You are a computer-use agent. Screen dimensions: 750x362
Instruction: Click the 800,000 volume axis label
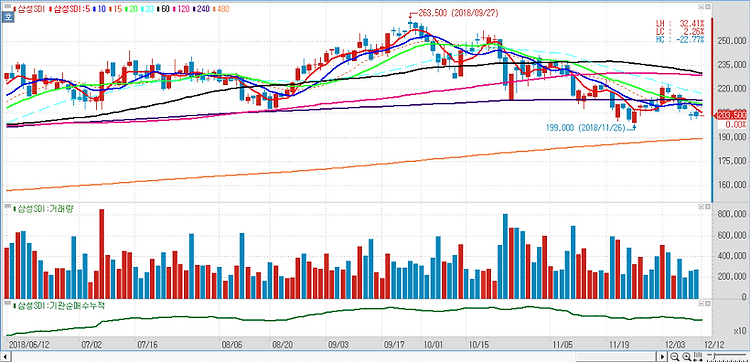(x=733, y=215)
